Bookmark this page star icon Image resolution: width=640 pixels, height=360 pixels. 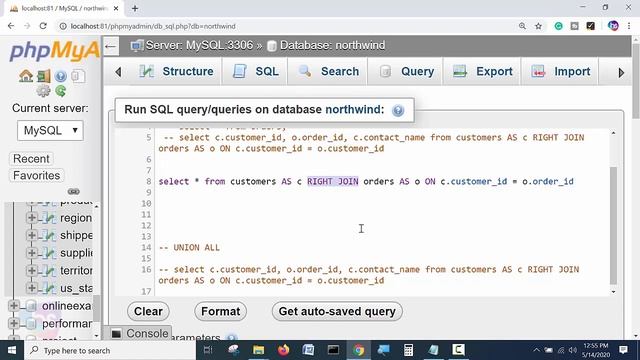[x=538, y=26]
